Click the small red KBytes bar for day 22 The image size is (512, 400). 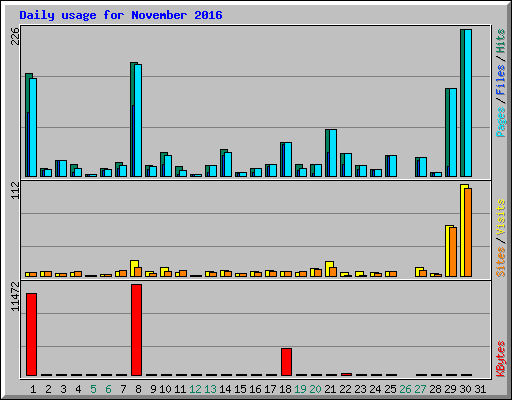[346, 374]
